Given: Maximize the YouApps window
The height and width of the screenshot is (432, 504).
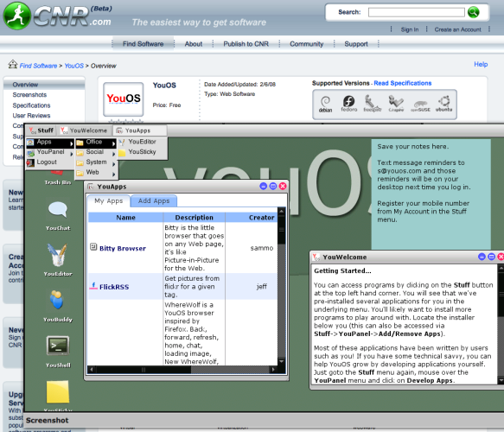Looking at the screenshot, I should pos(273,186).
